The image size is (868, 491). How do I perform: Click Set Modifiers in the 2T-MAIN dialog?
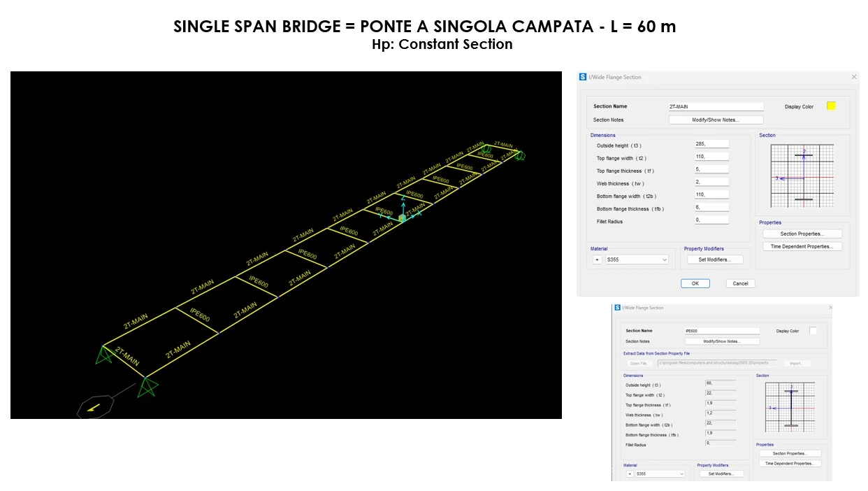point(714,259)
